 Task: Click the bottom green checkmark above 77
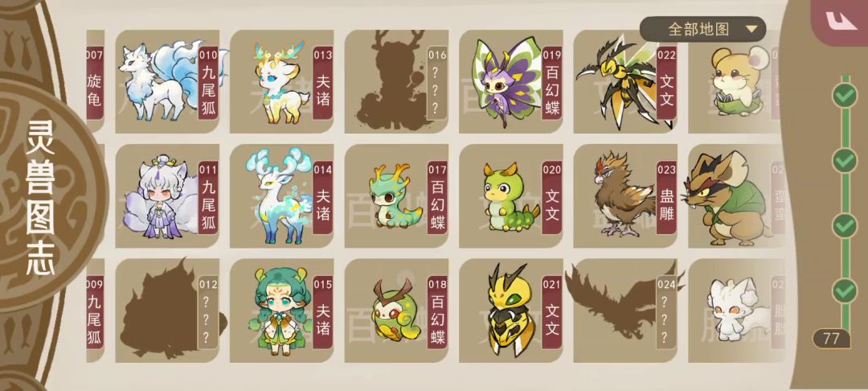tap(845, 290)
